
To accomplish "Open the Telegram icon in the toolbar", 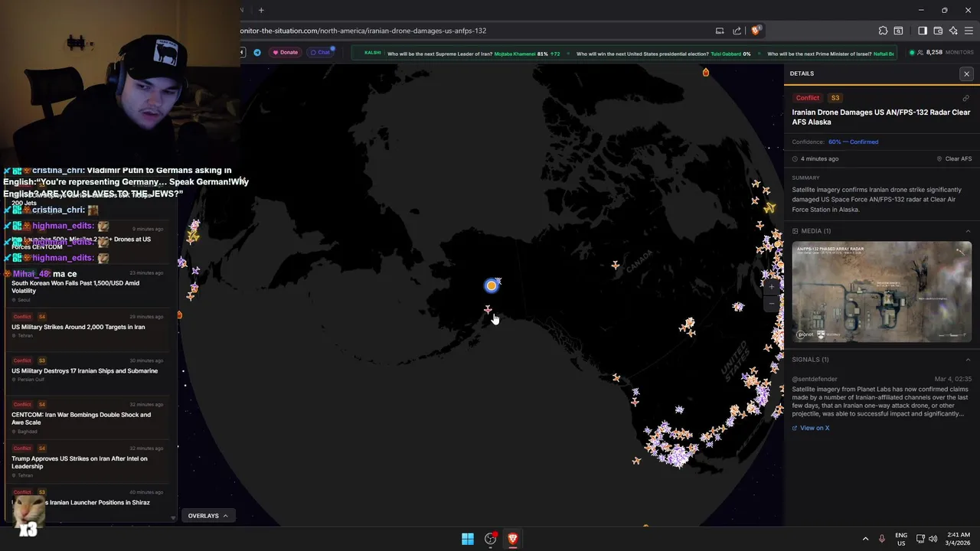I will coord(257,52).
